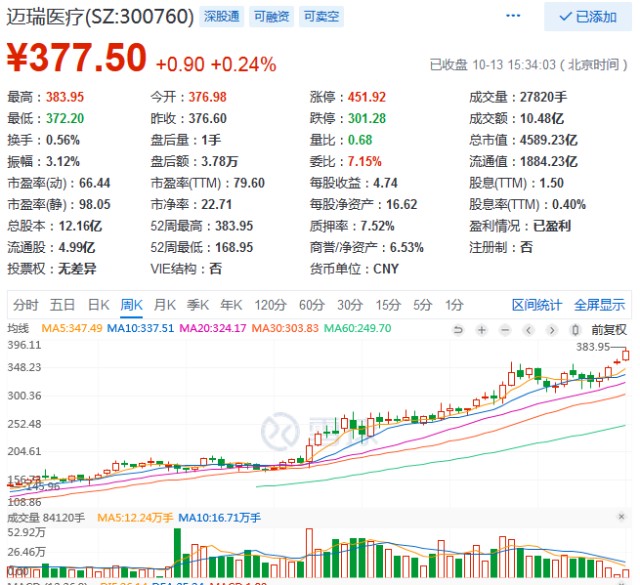Click the 成交额 value 10.48亿

(542, 118)
